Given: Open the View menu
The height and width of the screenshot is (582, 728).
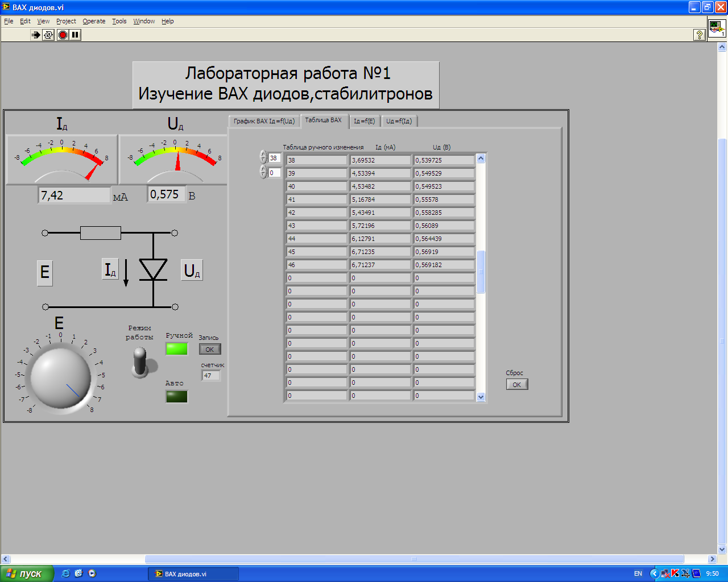Looking at the screenshot, I should pyautogui.click(x=43, y=21).
